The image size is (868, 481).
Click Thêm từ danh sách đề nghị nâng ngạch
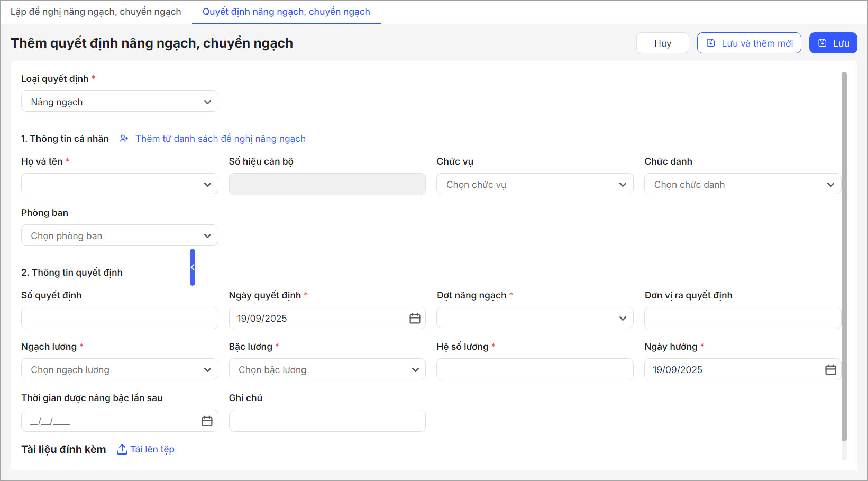[220, 139]
